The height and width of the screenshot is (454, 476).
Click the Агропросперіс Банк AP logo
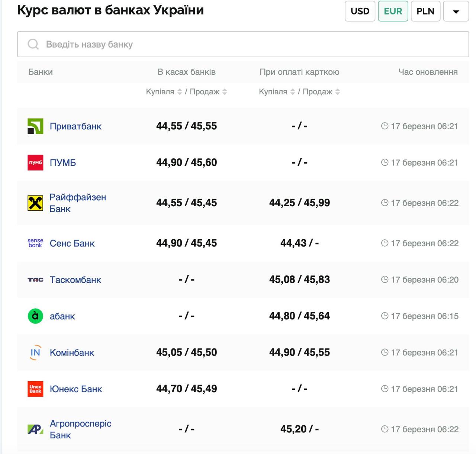tap(35, 429)
